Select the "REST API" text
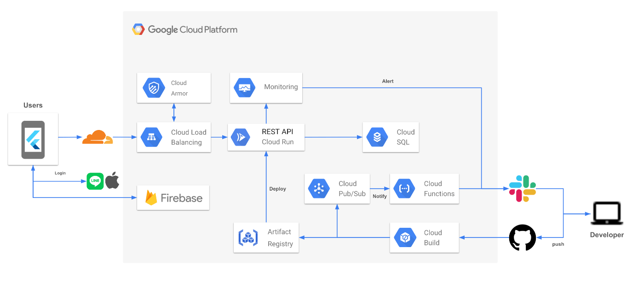This screenshot has height=282, width=644. click(277, 131)
